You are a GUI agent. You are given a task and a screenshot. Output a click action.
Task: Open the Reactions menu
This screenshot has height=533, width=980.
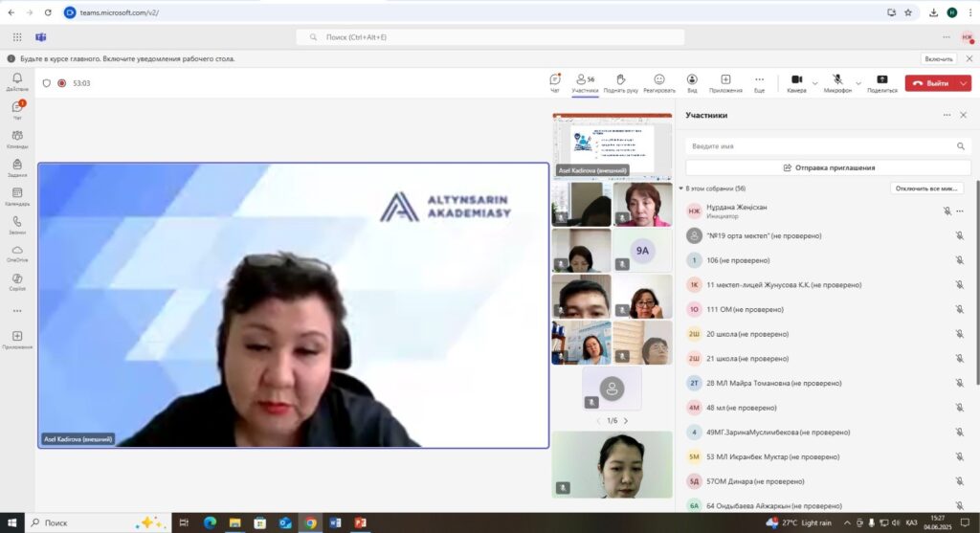point(659,83)
